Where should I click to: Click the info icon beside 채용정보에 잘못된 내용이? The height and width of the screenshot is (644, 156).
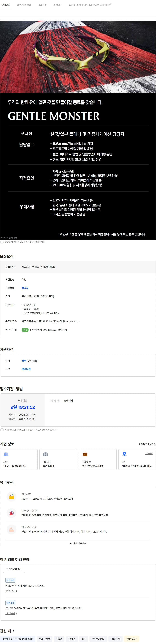click(2, 242)
